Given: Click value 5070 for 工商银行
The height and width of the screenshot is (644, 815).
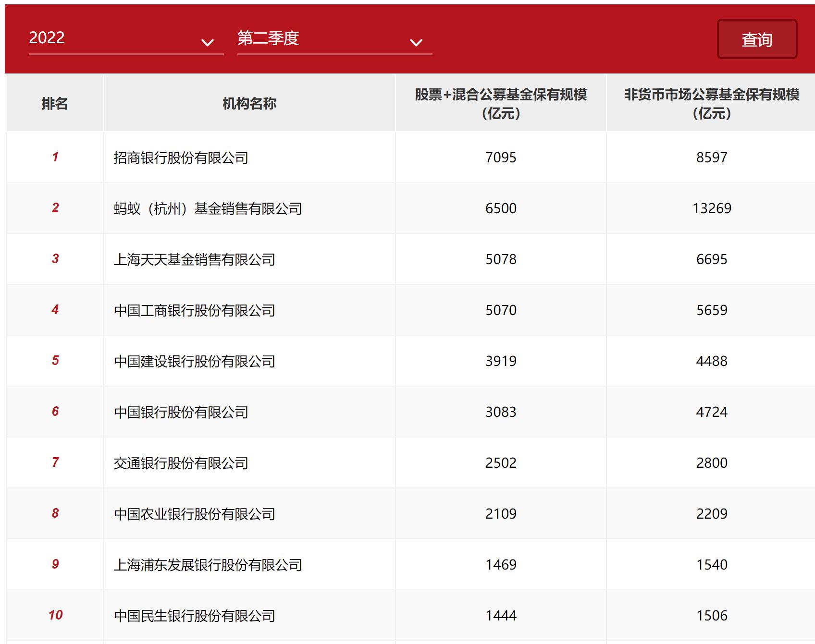Looking at the screenshot, I should tap(501, 310).
